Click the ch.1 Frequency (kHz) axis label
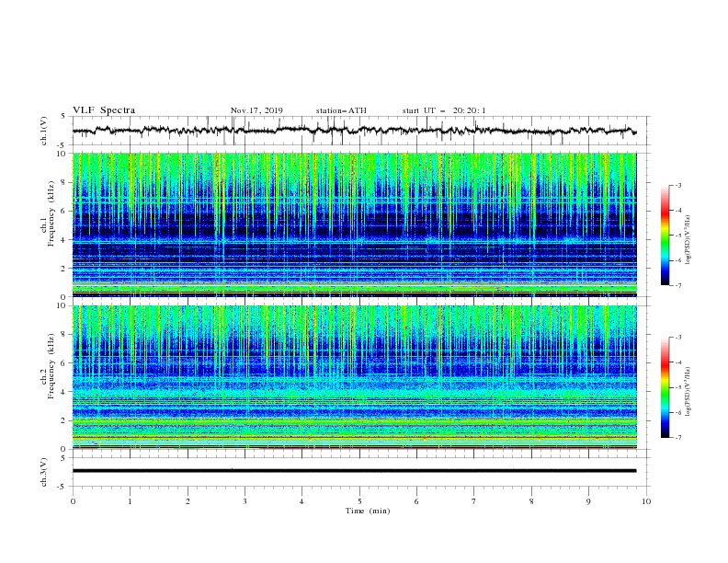728x563 pixels. tap(48, 213)
